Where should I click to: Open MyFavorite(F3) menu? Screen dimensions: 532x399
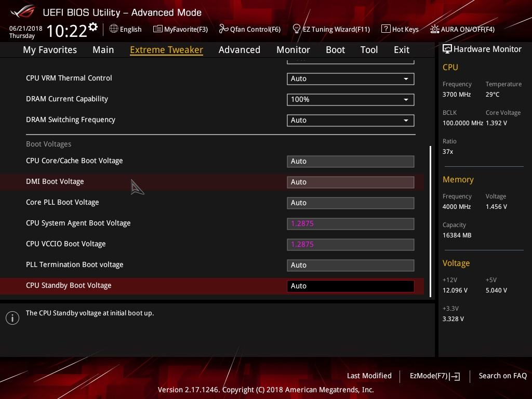coord(186,29)
